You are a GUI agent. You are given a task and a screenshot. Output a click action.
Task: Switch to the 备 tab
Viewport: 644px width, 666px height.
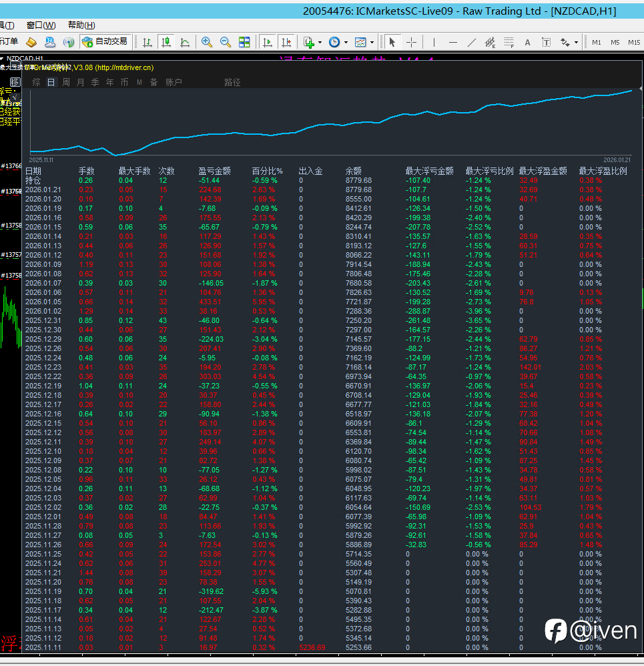pos(153,82)
